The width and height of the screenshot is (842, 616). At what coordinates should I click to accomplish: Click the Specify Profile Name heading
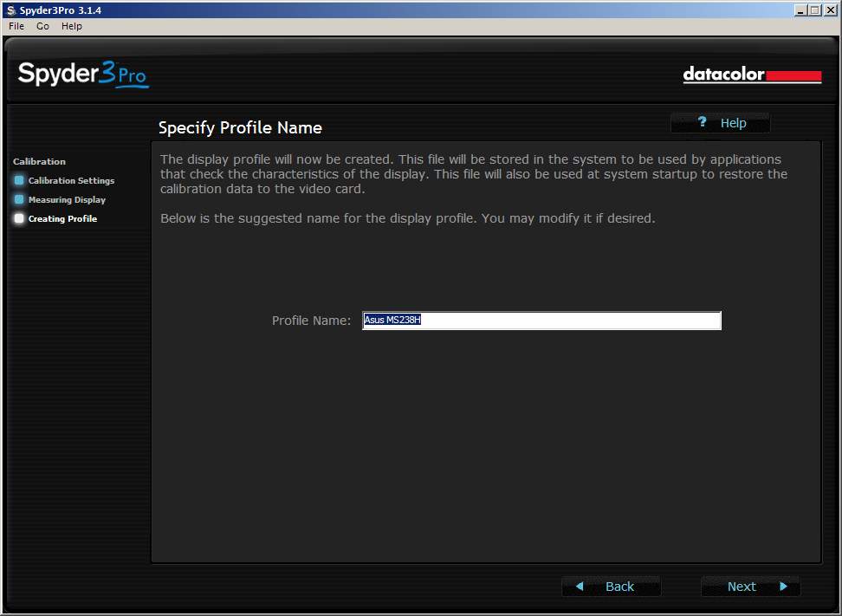pyautogui.click(x=240, y=128)
